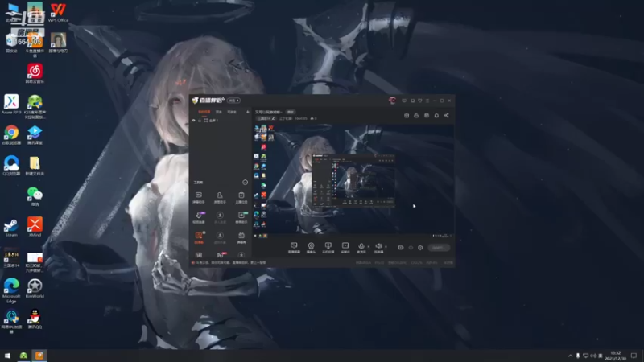644x362 pixels.
Task: Click the bell notification icon above the preview
Action: tap(436, 115)
